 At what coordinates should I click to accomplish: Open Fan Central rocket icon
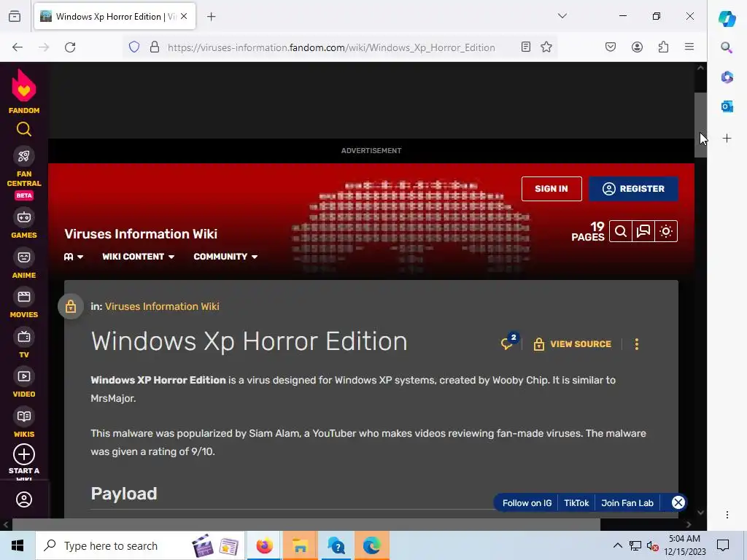coord(24,156)
